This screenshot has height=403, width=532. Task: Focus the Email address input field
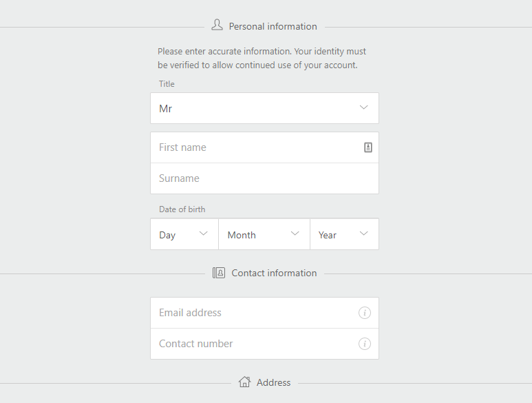click(265, 313)
